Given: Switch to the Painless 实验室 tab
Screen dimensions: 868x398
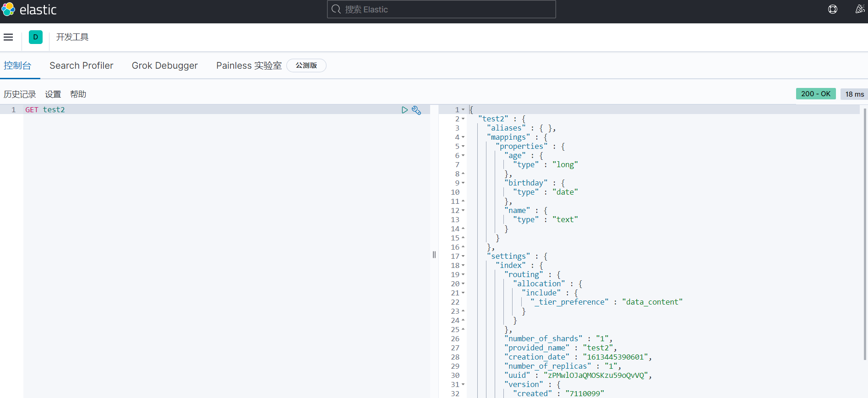Looking at the screenshot, I should coord(249,65).
